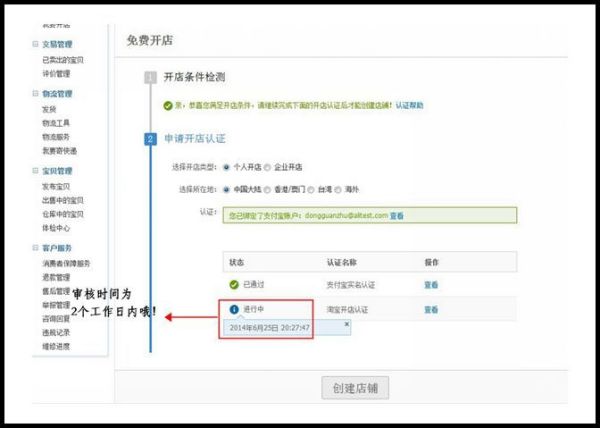Click 查看 next to the bound Alipay account
The image size is (600, 428).
[397, 215]
